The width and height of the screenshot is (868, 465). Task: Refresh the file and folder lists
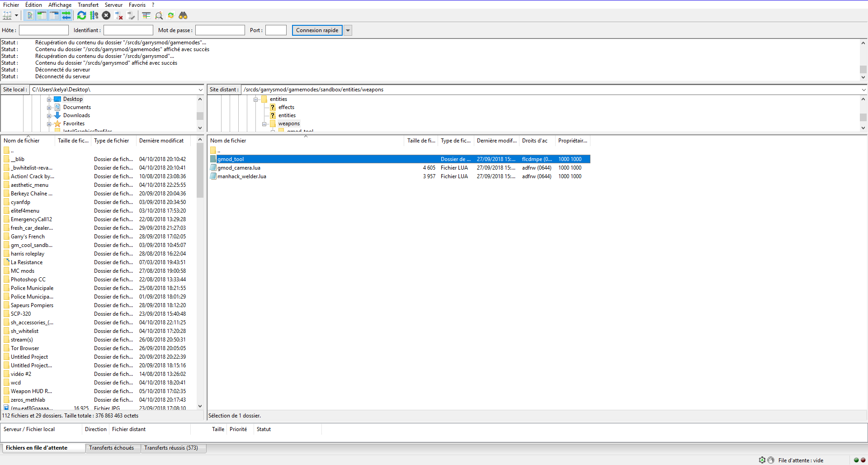pyautogui.click(x=81, y=15)
